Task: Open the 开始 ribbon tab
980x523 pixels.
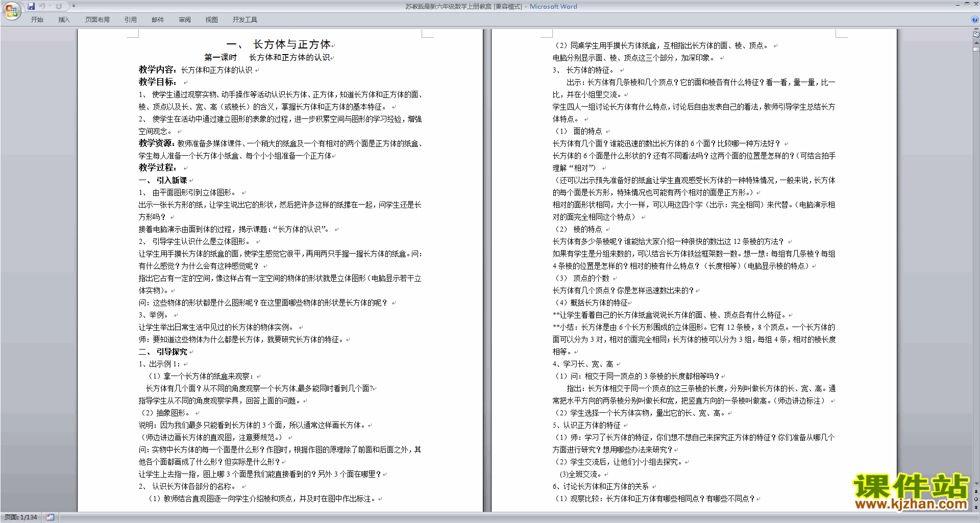Action: [37, 20]
